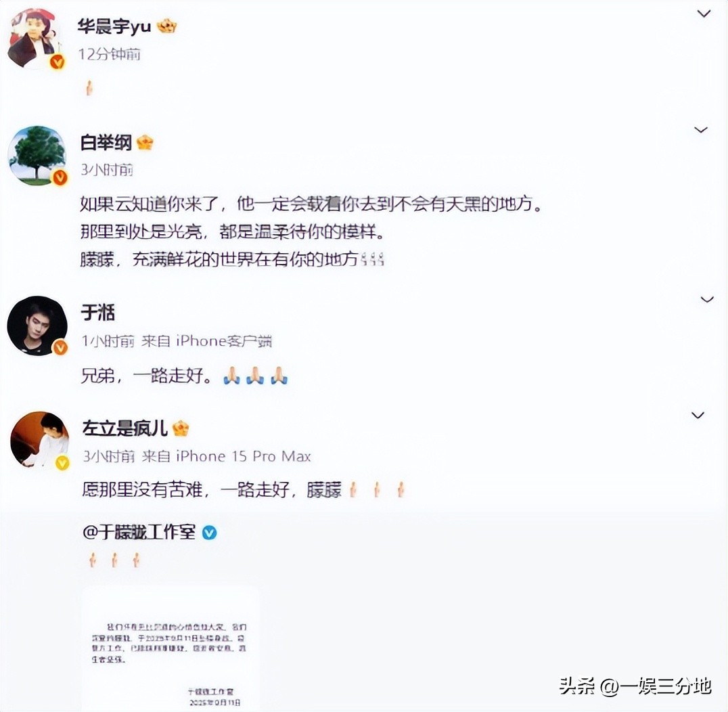Screen dimensions: 728x712
Task: Open 白举纲's tree avatar
Action: pos(37,155)
